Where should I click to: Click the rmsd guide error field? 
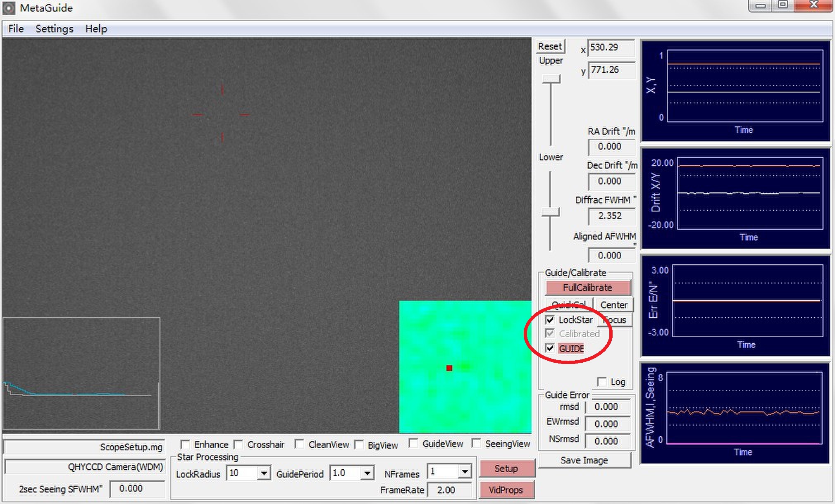pyautogui.click(x=608, y=407)
